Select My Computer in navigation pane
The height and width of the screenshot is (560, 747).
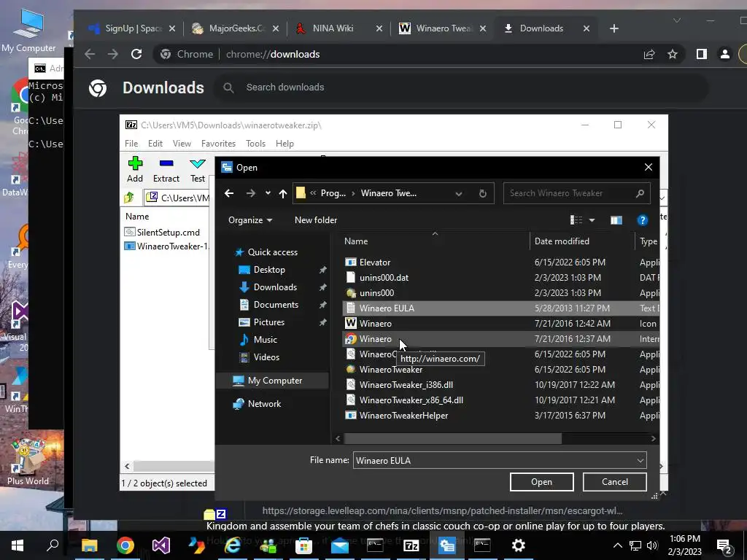click(x=275, y=381)
